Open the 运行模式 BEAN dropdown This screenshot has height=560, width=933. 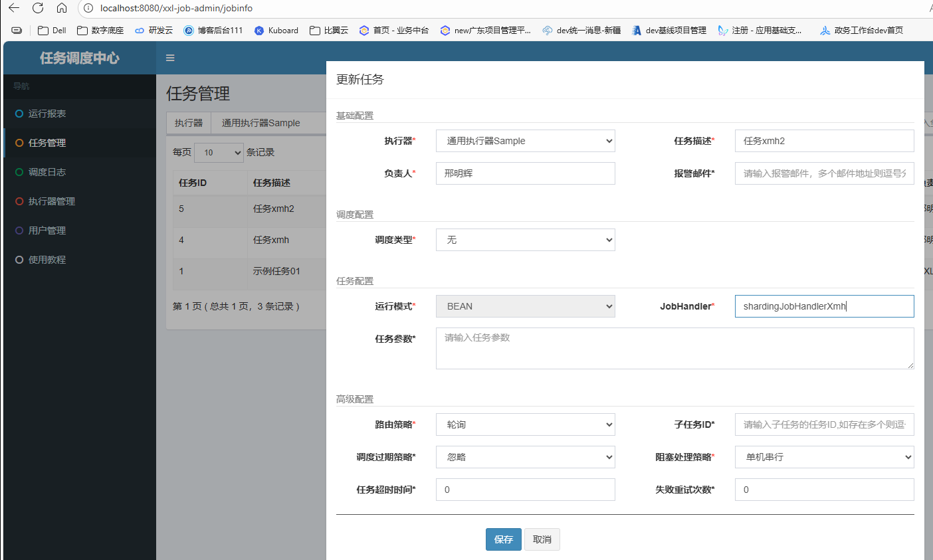525,306
